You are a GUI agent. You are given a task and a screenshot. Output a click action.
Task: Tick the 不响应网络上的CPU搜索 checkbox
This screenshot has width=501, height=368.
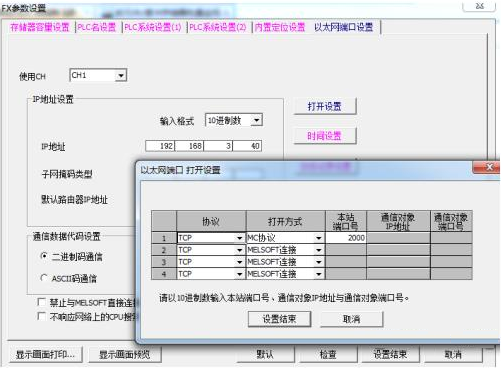(42, 316)
